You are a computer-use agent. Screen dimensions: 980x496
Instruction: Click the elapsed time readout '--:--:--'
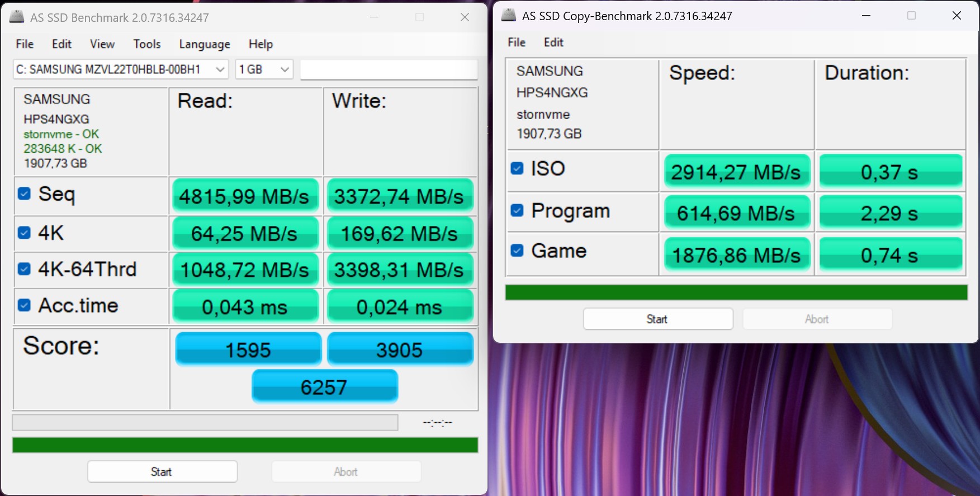[x=438, y=422]
